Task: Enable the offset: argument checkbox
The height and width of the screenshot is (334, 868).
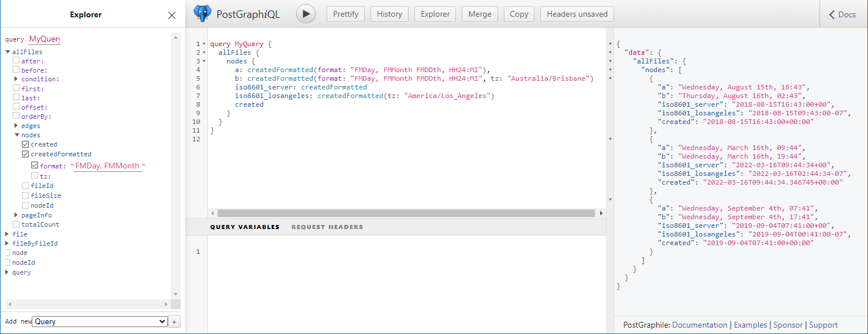Action: [x=16, y=107]
